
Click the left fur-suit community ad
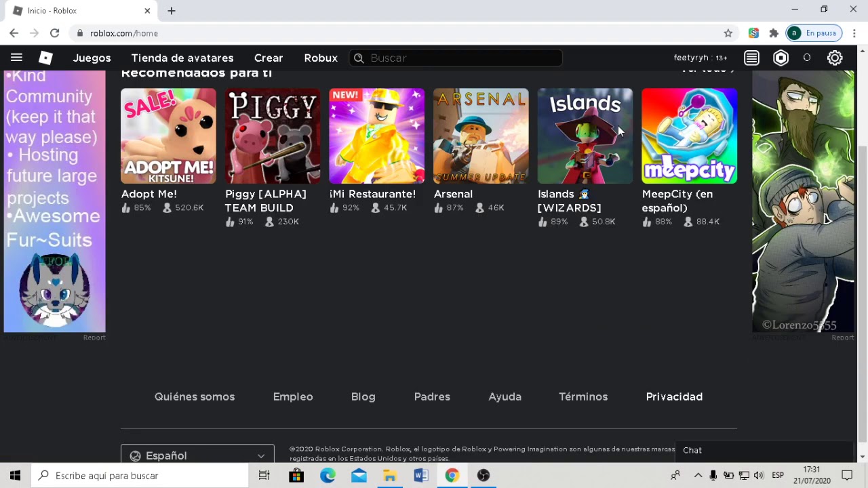tap(54, 201)
